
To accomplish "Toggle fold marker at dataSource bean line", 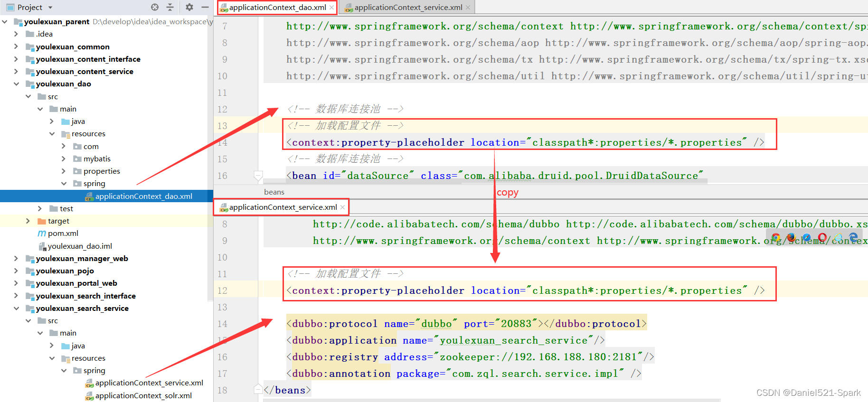I will [x=258, y=176].
